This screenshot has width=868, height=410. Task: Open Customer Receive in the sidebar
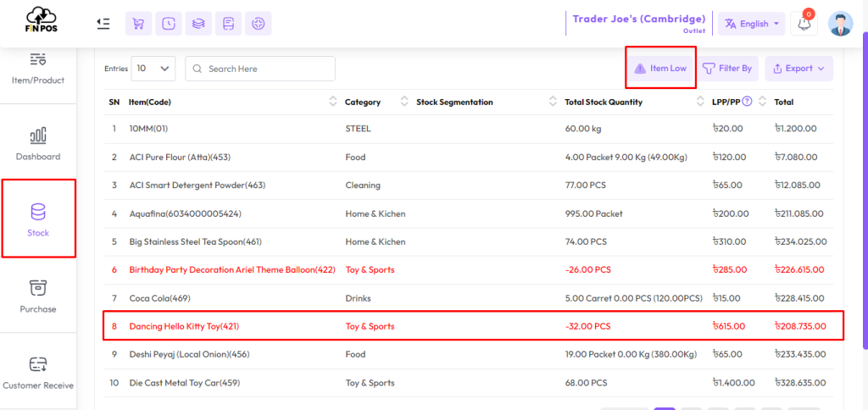point(37,371)
